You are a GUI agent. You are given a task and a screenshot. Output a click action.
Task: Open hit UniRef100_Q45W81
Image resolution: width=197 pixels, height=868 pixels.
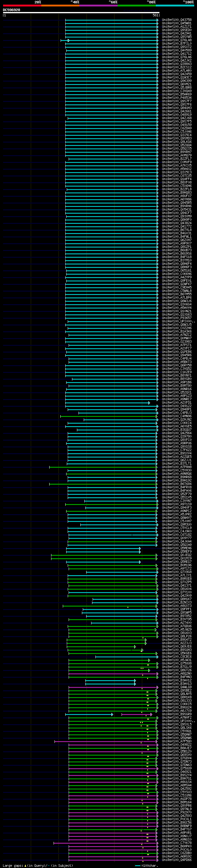click(x=177, y=23)
